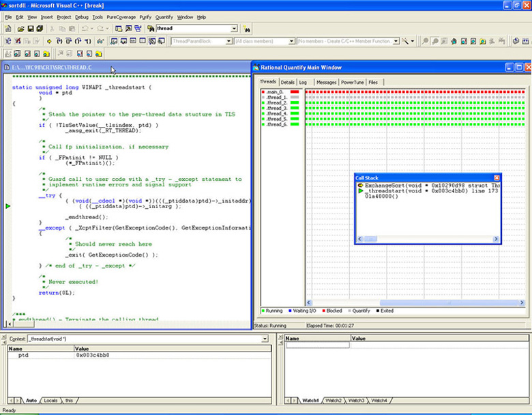
Task: Click the Step Out debug icon
Action: coord(79,42)
